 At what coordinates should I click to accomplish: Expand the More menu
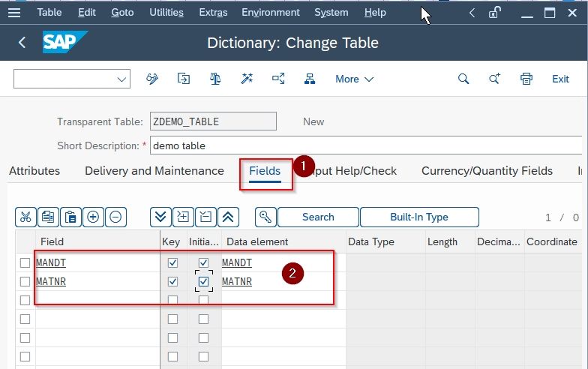pos(354,79)
